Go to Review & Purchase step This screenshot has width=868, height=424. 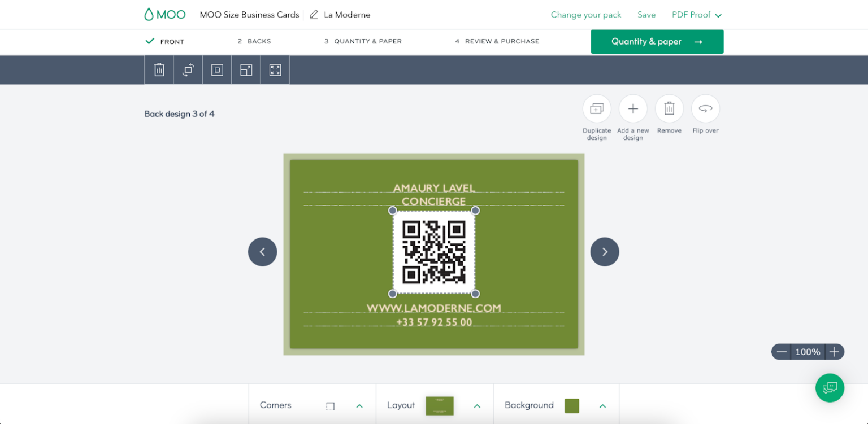(497, 41)
